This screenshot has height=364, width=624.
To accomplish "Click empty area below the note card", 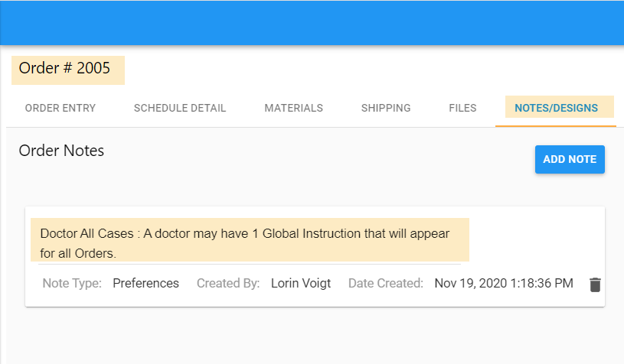I will pos(312,336).
